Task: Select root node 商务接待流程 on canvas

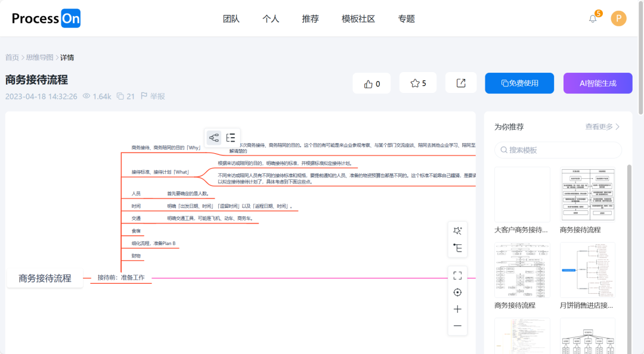Action: 45,278
